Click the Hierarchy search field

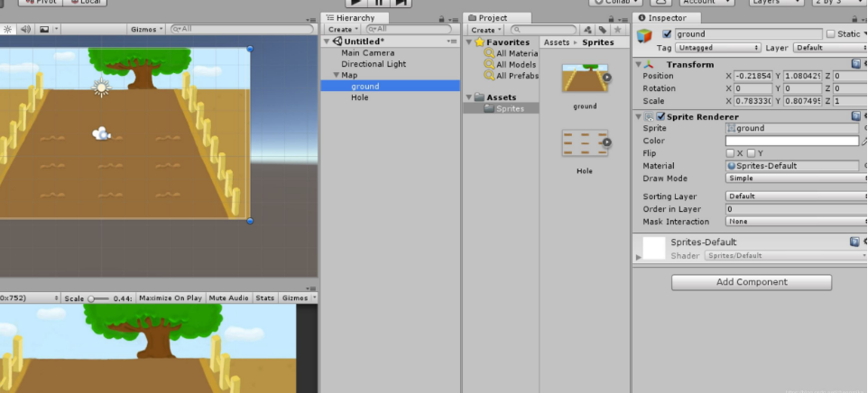[409, 29]
